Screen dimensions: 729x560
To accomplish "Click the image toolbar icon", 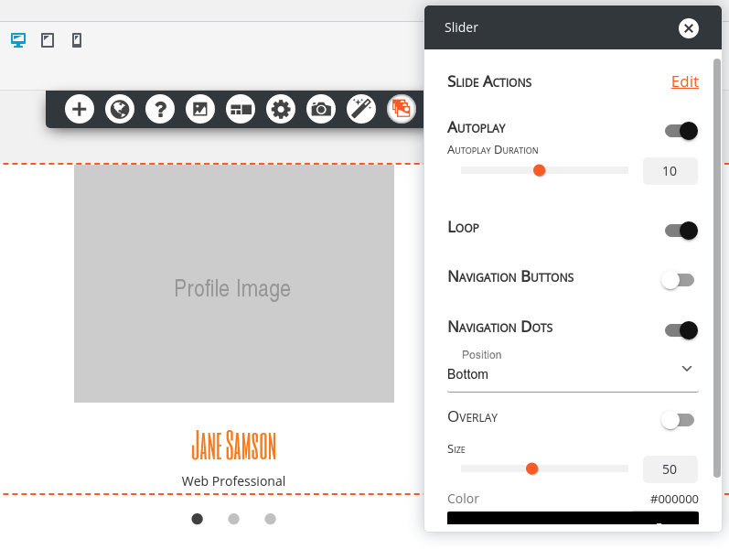I will point(200,109).
